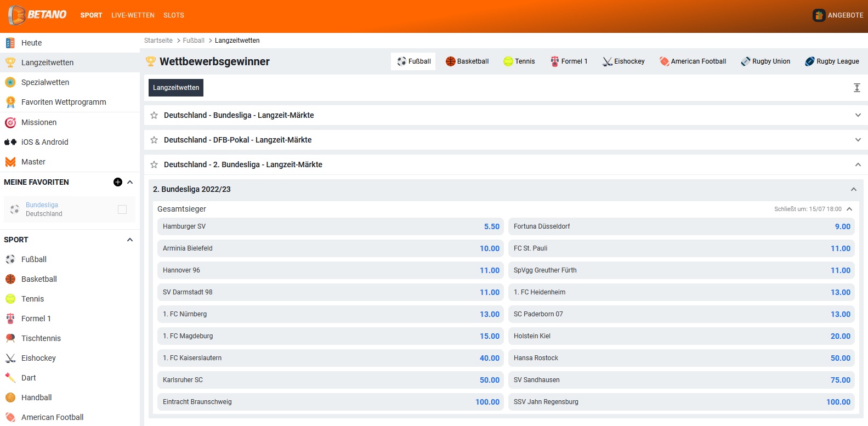Bet on 1. FC Nürnberg at 13.00
The image size is (868, 426).
pyautogui.click(x=331, y=314)
